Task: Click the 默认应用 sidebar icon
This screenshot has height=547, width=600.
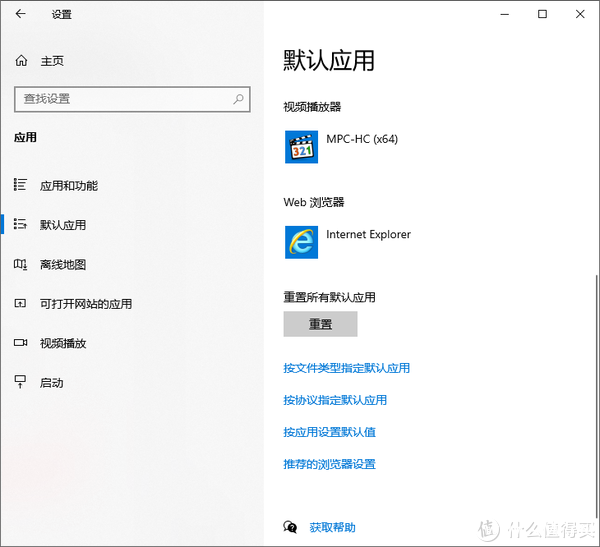Action: [x=20, y=224]
